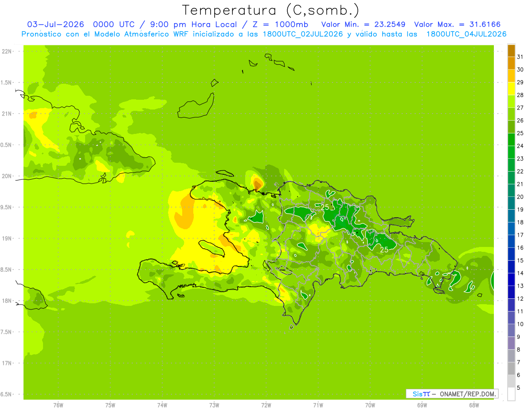Click the colorbar value label '27'
This screenshot has height=411, width=532.
520,108
